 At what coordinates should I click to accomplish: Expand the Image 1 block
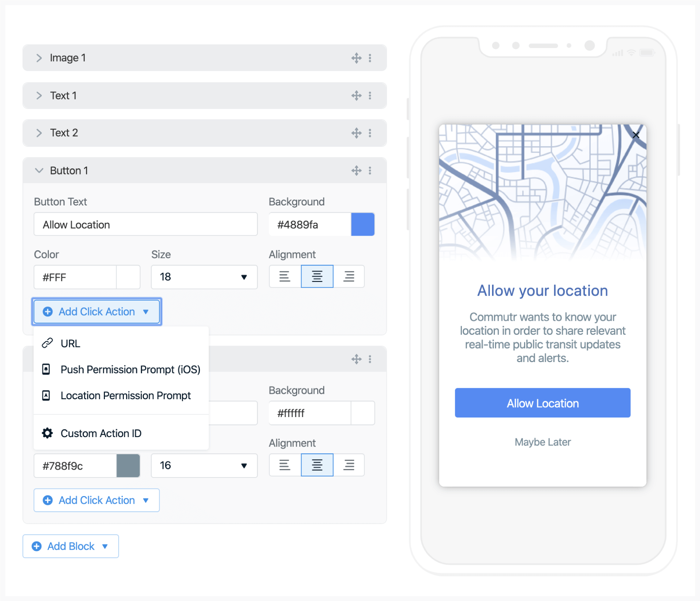click(x=39, y=58)
